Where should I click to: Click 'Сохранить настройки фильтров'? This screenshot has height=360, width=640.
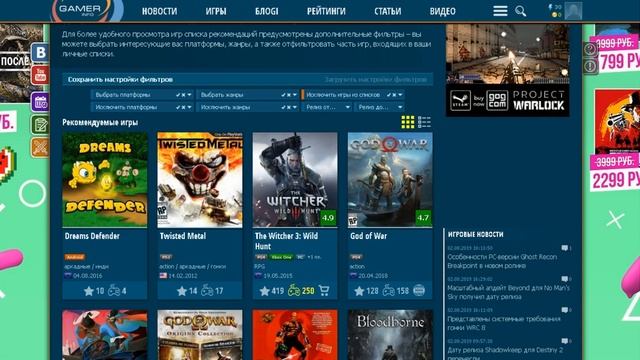(x=120, y=80)
